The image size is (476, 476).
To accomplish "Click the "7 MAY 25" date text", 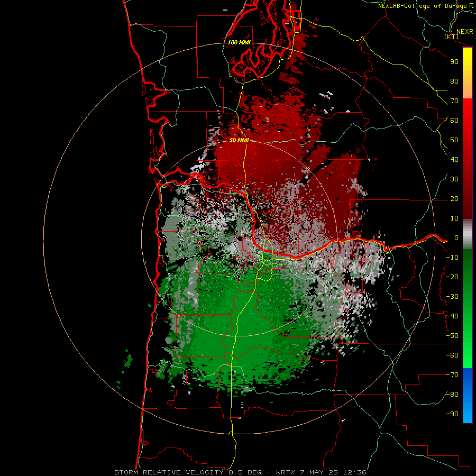I will [x=319, y=472].
